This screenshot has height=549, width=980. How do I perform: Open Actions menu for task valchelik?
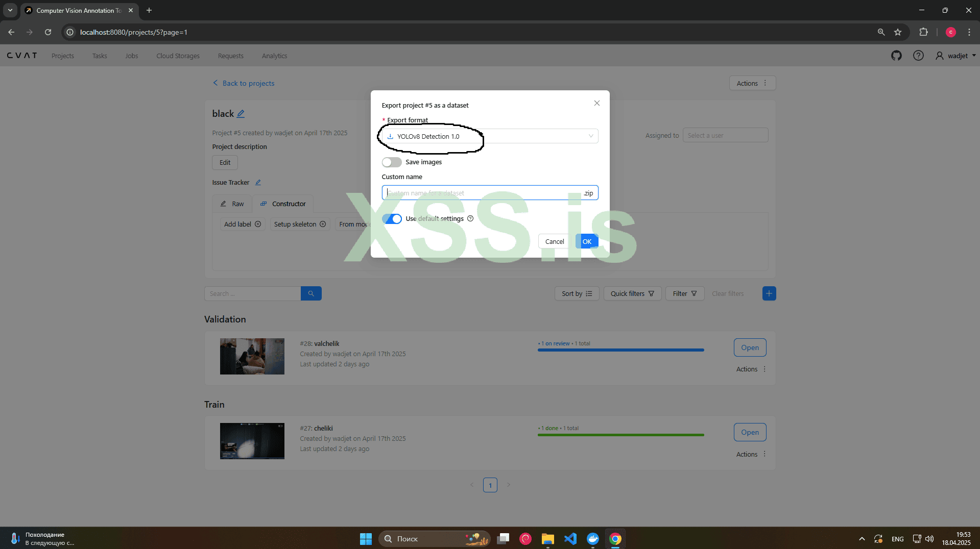point(751,369)
